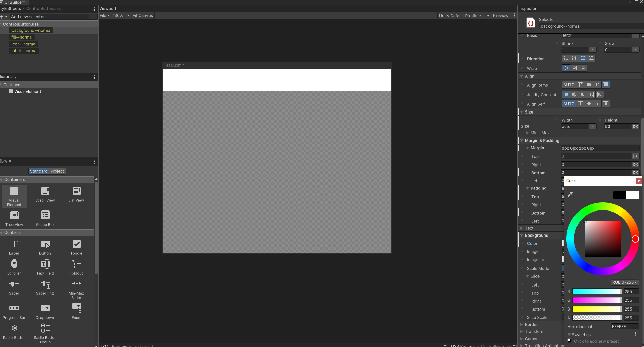The width and height of the screenshot is (644, 347).
Task: Select the Radio Button control in Library
Action: [14, 331]
